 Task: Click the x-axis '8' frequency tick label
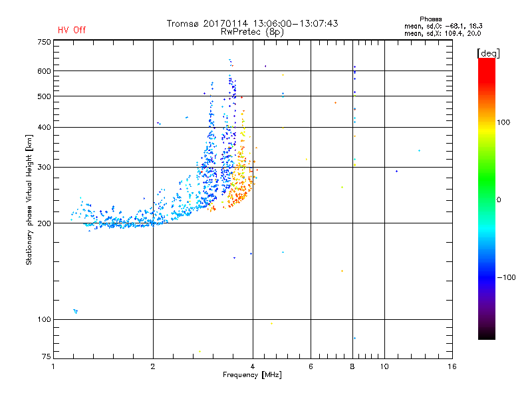[352, 366]
